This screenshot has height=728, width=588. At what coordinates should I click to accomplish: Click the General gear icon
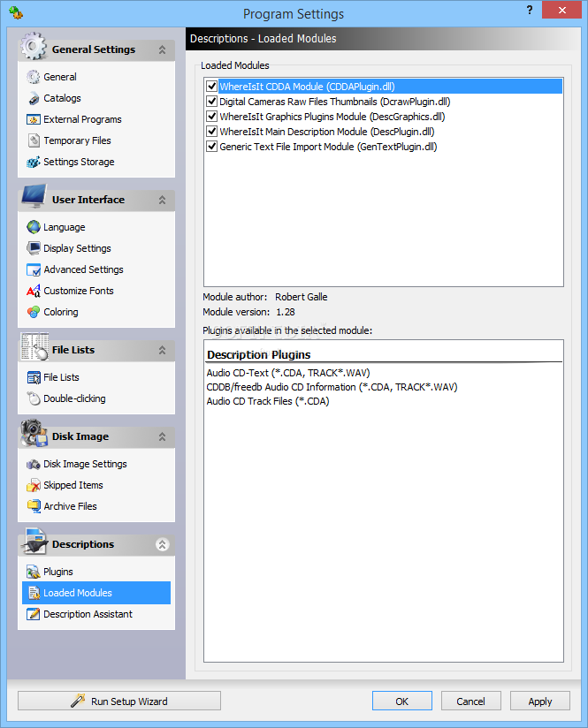[x=33, y=77]
